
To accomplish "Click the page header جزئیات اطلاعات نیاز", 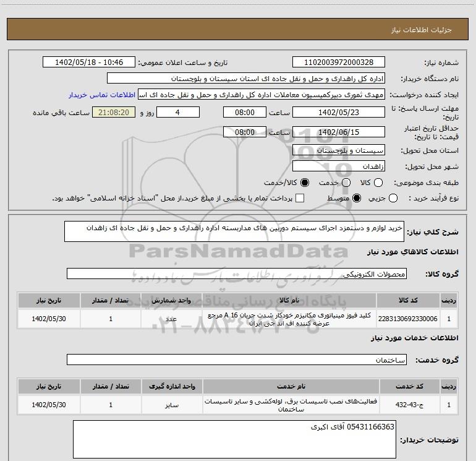I will [x=421, y=30].
